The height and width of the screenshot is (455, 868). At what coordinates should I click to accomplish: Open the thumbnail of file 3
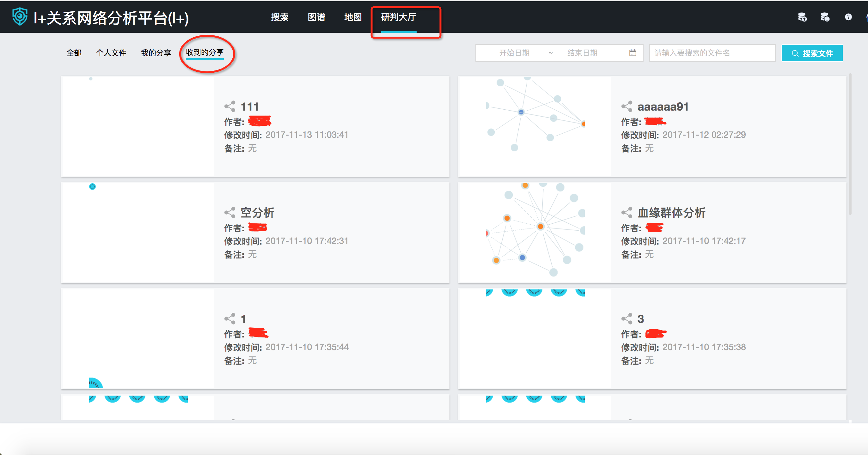pos(535,338)
